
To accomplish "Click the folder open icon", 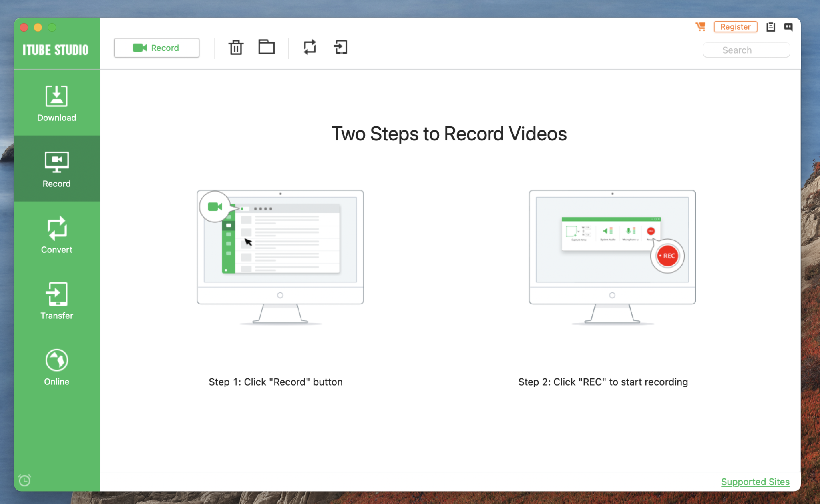I will (x=267, y=48).
